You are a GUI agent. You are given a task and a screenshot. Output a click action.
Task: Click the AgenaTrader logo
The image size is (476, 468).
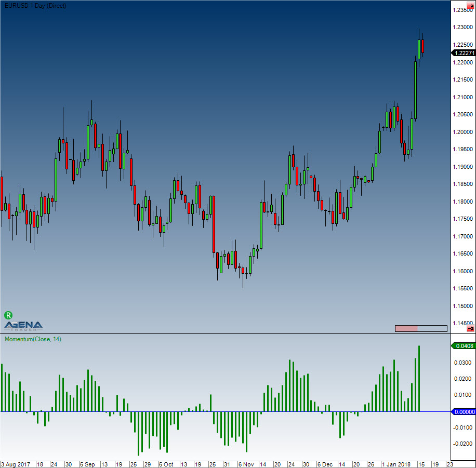24,326
